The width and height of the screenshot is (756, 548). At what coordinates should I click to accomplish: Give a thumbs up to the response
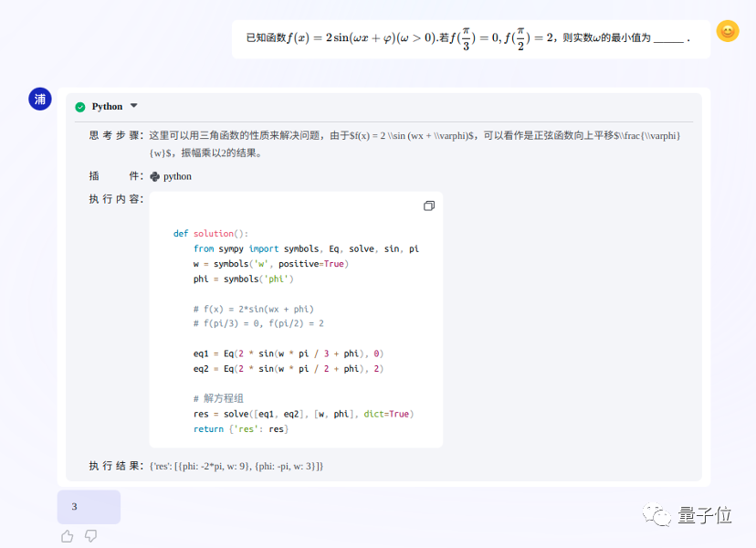[x=67, y=536]
